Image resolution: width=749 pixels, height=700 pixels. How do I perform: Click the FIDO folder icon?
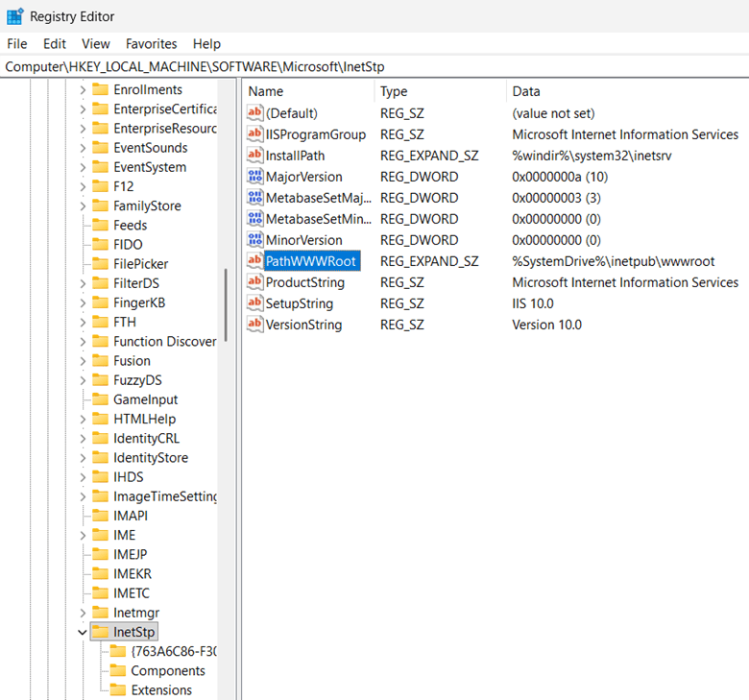click(x=100, y=244)
